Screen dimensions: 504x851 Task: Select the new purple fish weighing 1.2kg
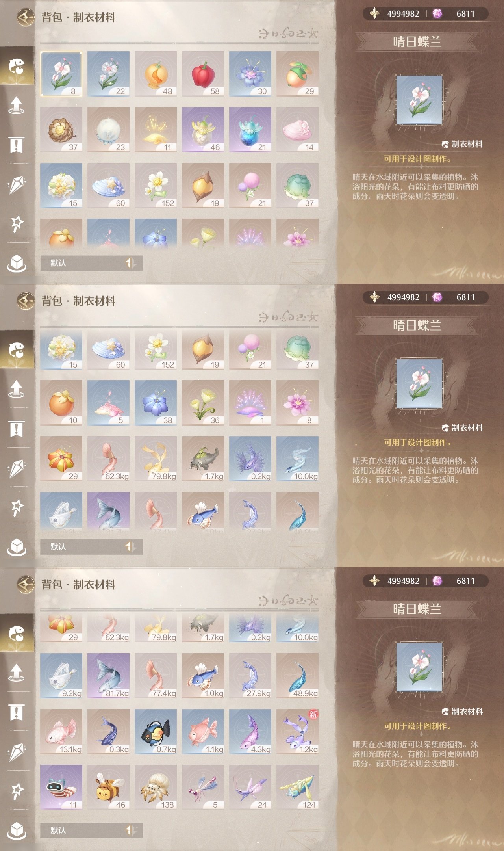pyautogui.click(x=297, y=732)
